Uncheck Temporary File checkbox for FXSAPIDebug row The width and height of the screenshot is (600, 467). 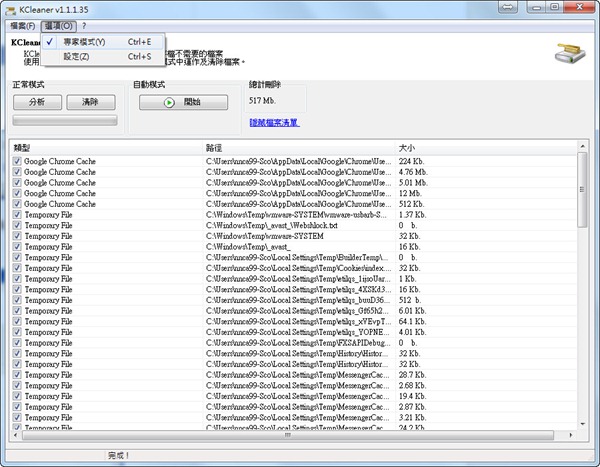[17, 343]
